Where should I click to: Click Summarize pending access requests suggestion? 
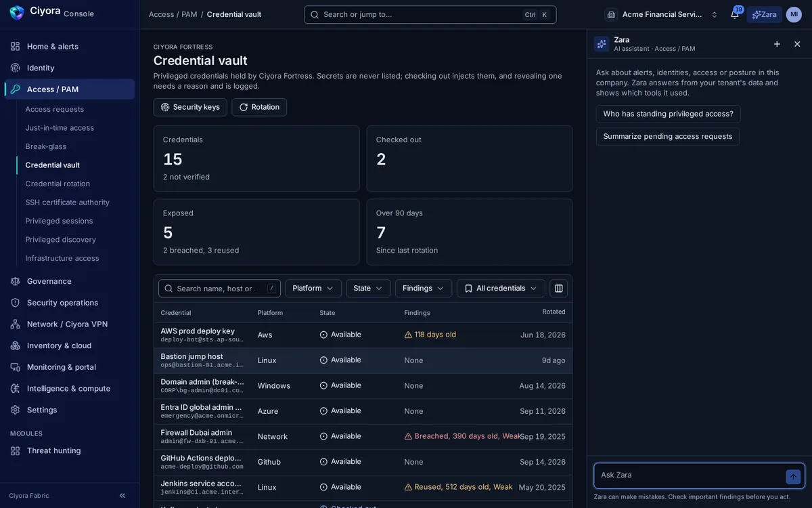pos(668,136)
